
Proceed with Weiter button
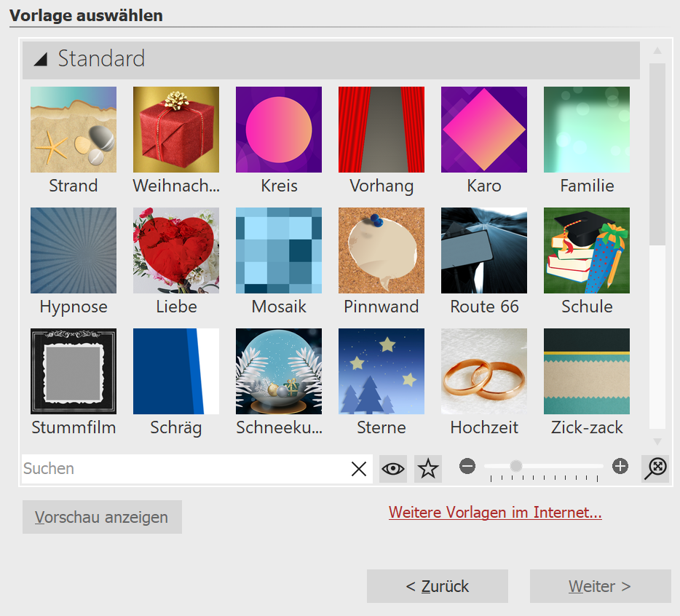point(600,586)
